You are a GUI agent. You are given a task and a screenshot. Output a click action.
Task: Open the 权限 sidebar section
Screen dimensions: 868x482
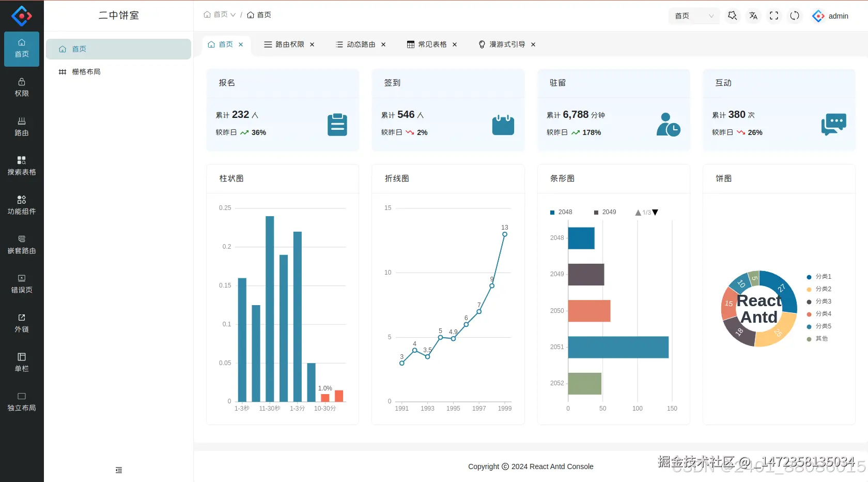pyautogui.click(x=22, y=88)
